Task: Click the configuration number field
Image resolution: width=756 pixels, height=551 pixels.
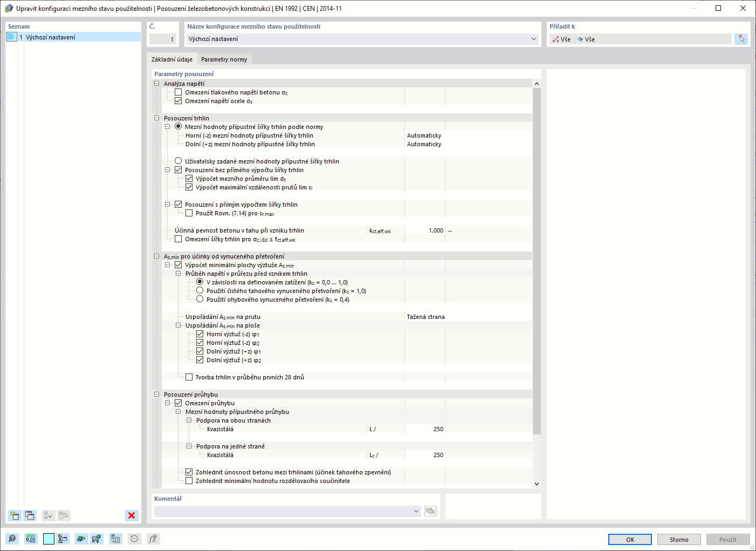Action: 163,39
